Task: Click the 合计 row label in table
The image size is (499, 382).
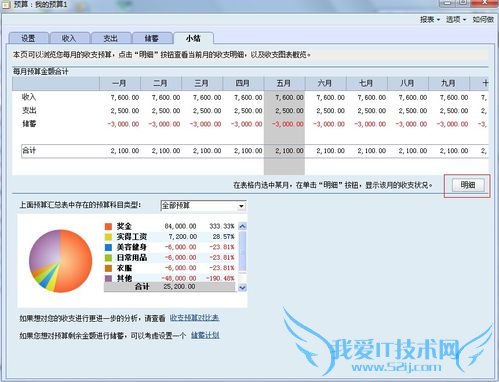Action: point(29,151)
